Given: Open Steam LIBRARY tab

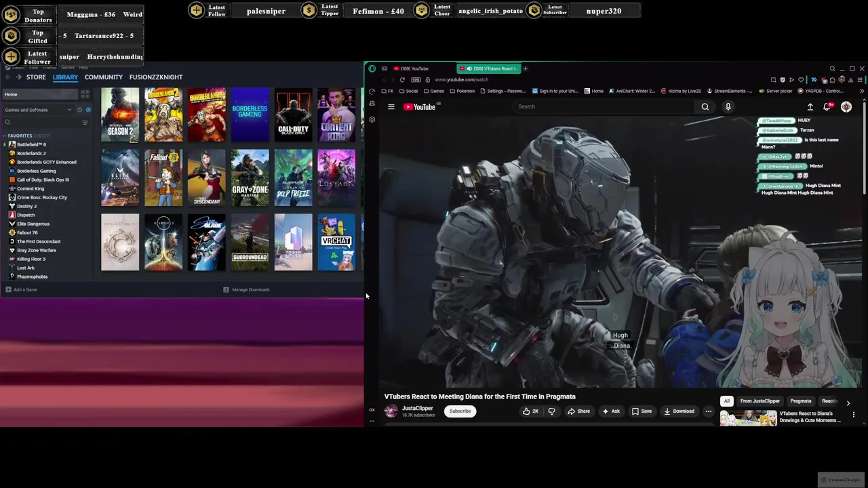Looking at the screenshot, I should [x=65, y=77].
